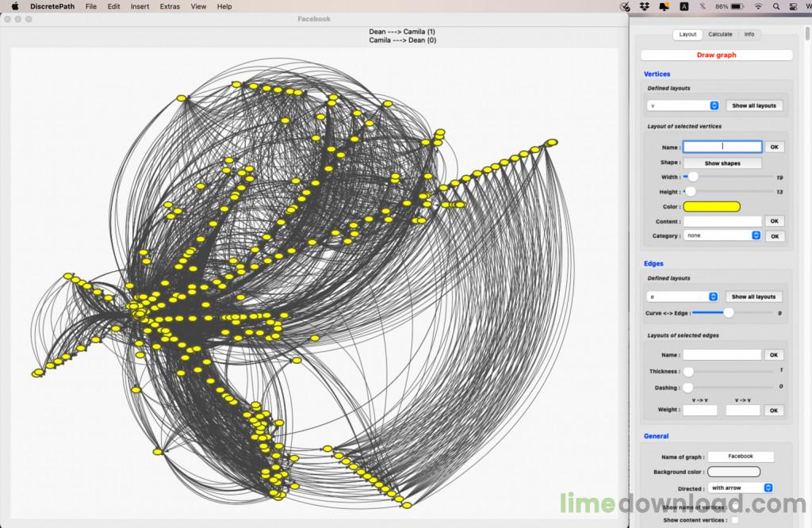Open the Apple menu
This screenshot has width=812, height=528.
tap(14, 6)
